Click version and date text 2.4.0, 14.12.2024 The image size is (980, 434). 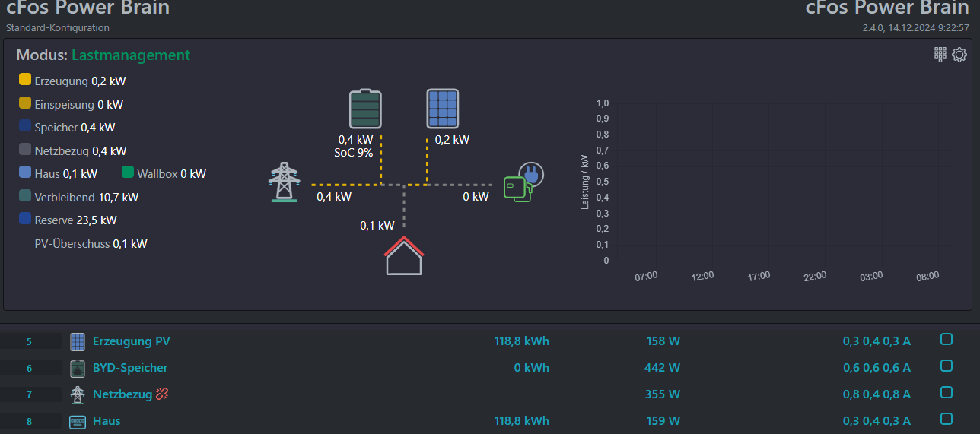916,28
